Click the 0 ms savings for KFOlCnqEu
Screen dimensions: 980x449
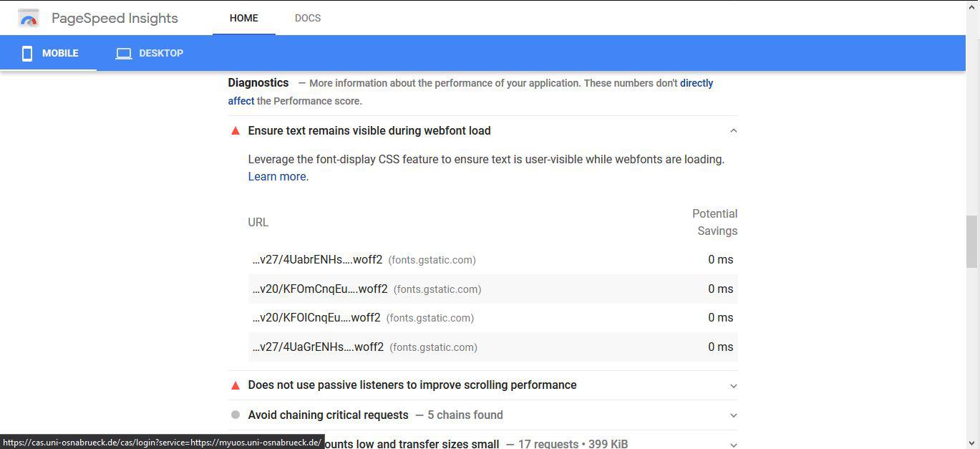[721, 317]
